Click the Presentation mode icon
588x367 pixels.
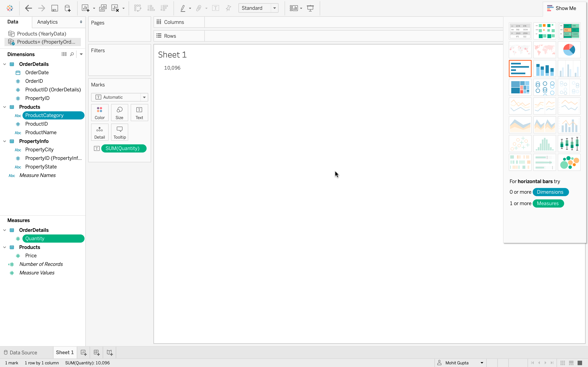coord(310,8)
